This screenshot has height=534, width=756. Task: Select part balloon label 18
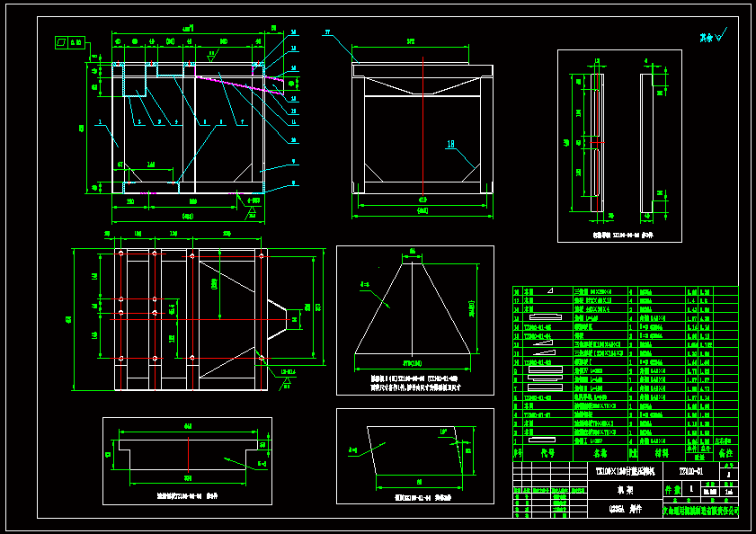[450, 144]
